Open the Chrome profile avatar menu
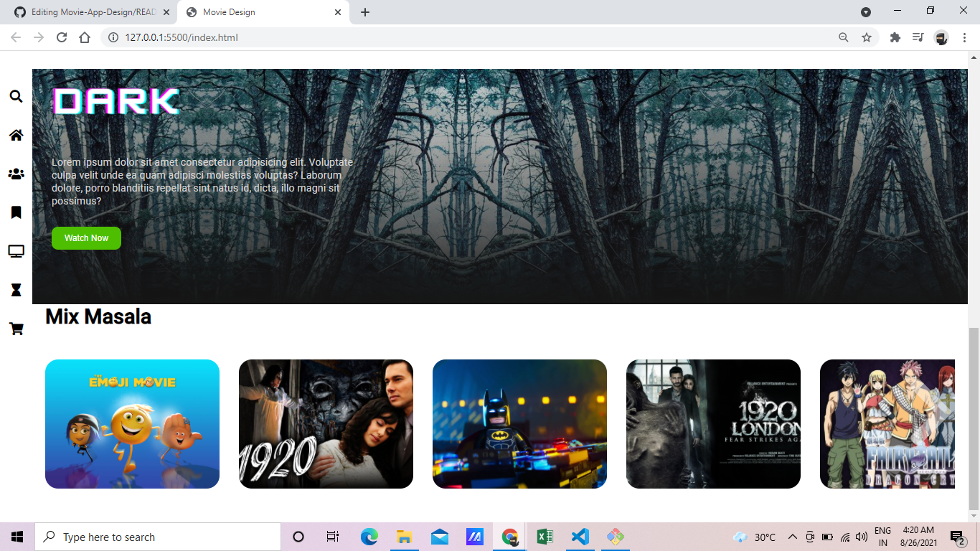Screen dimensions: 980x551 (x=941, y=37)
